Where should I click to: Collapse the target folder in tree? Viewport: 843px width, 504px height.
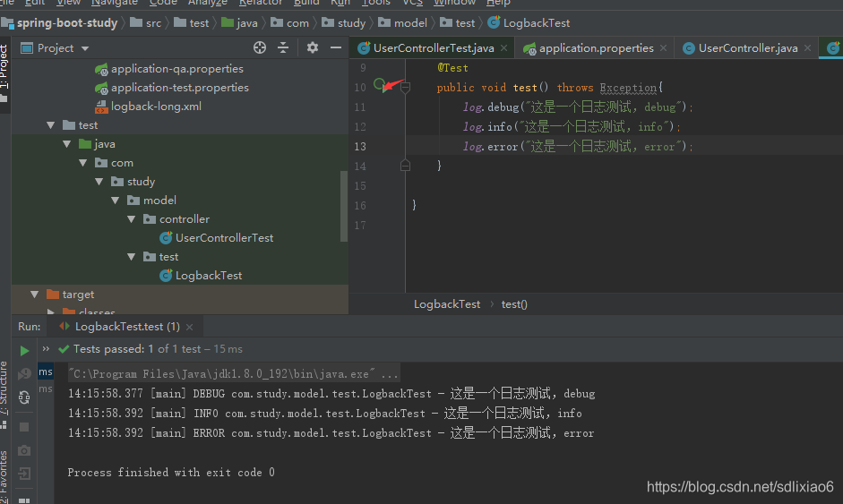[x=34, y=295]
